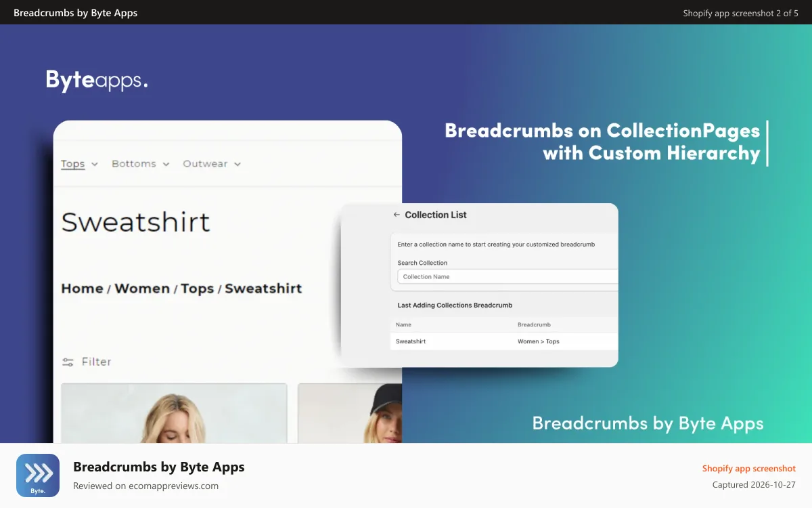This screenshot has height=508, width=812.
Task: Open the blonde woman product thumbnail
Action: tap(174, 413)
